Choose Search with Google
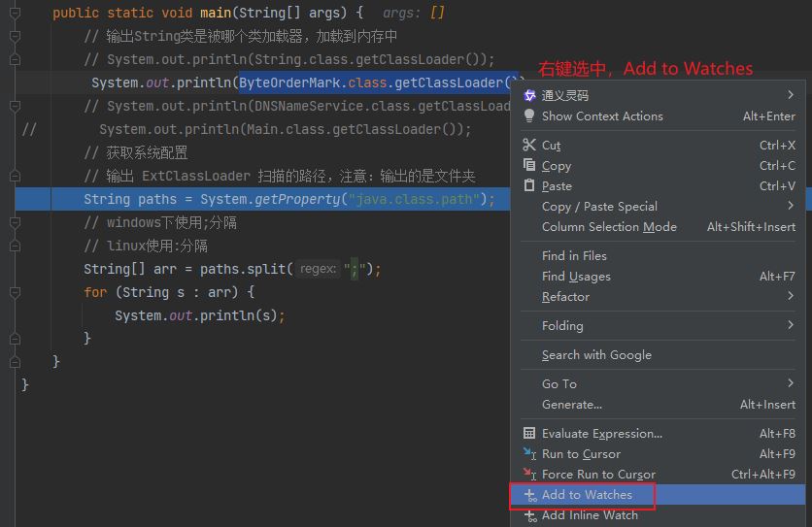 pos(658,355)
